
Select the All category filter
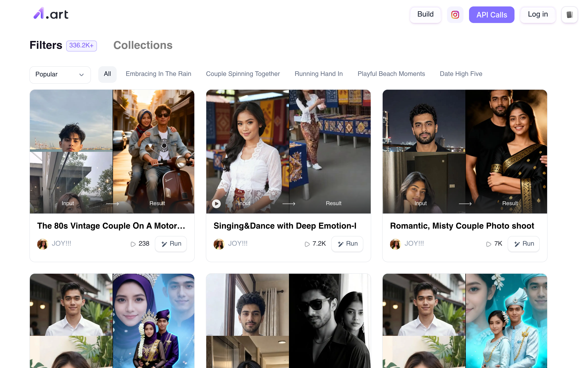pyautogui.click(x=107, y=74)
